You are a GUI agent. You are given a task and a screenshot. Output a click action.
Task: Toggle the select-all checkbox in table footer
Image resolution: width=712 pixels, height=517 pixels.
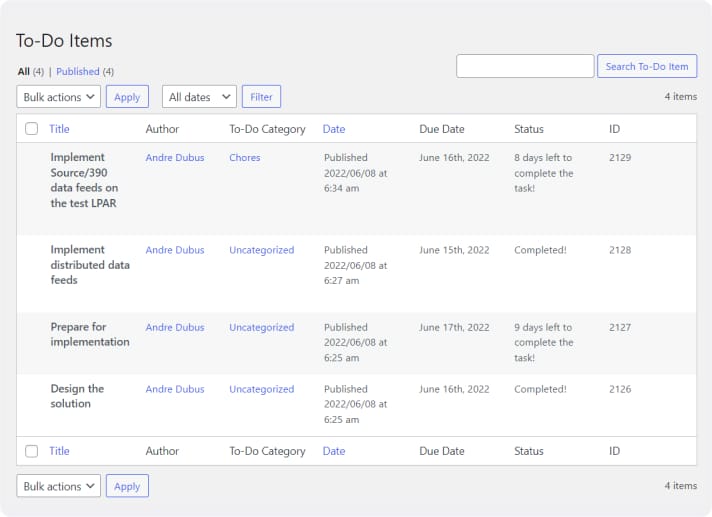tap(32, 451)
